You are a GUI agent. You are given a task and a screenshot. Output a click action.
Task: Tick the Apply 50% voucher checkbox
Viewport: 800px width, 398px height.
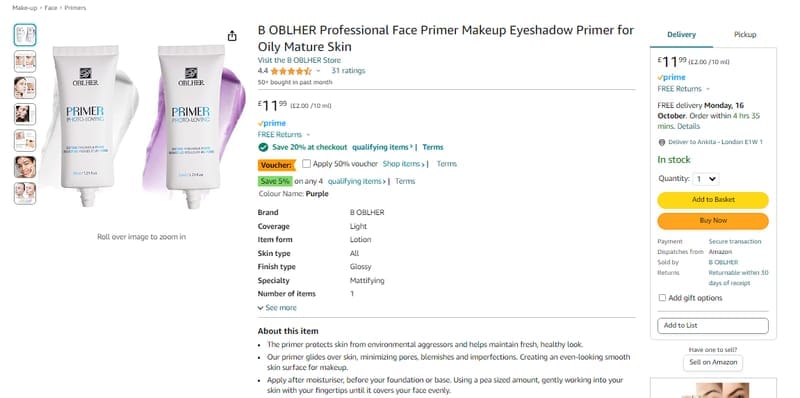click(x=306, y=164)
